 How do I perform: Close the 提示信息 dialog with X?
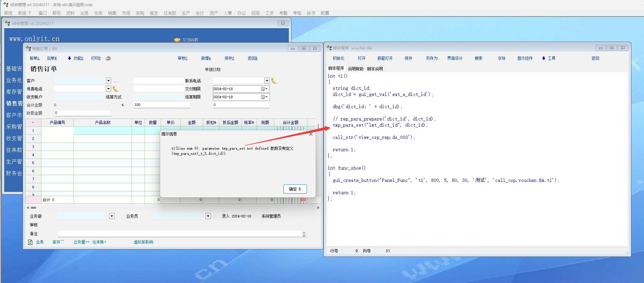pyautogui.click(x=311, y=134)
